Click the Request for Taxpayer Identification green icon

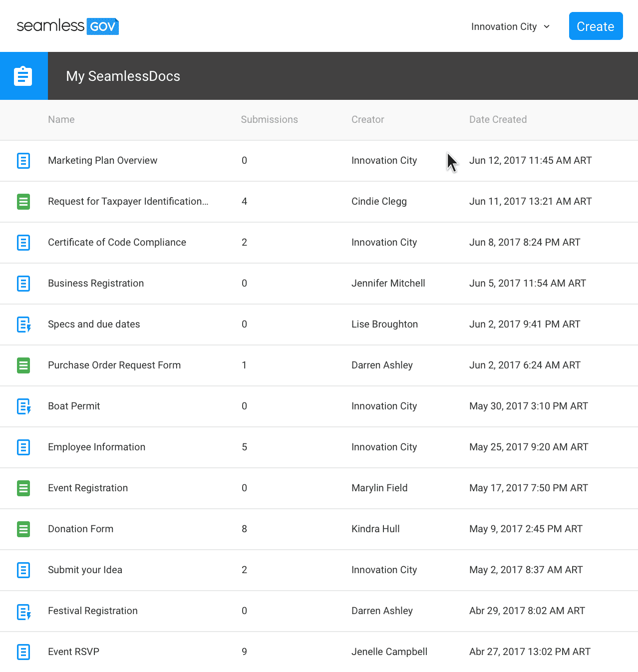(23, 202)
